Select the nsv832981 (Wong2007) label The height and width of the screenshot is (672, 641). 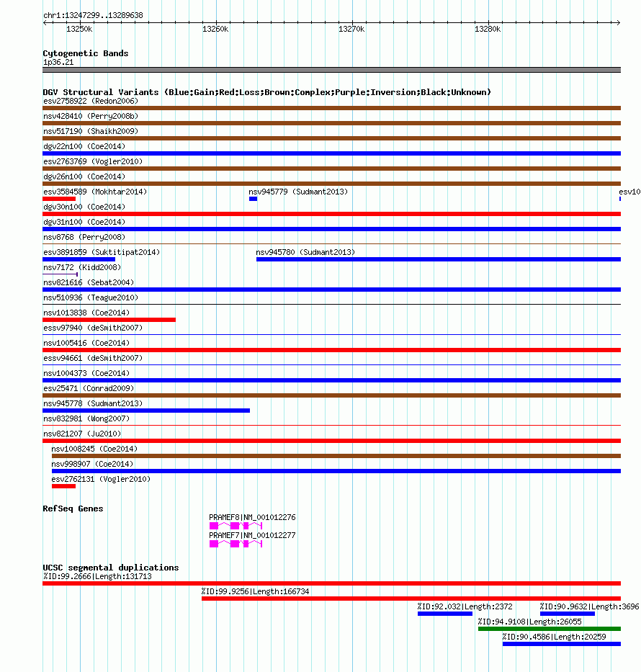coord(86,418)
